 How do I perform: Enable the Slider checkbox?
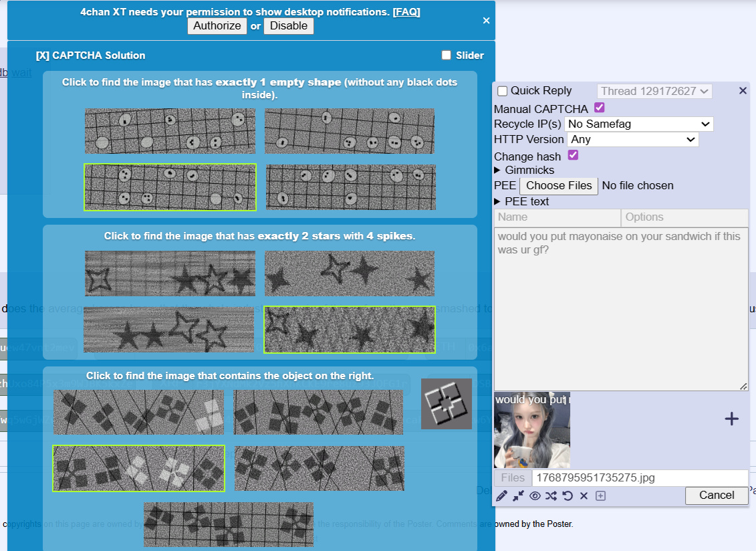447,55
